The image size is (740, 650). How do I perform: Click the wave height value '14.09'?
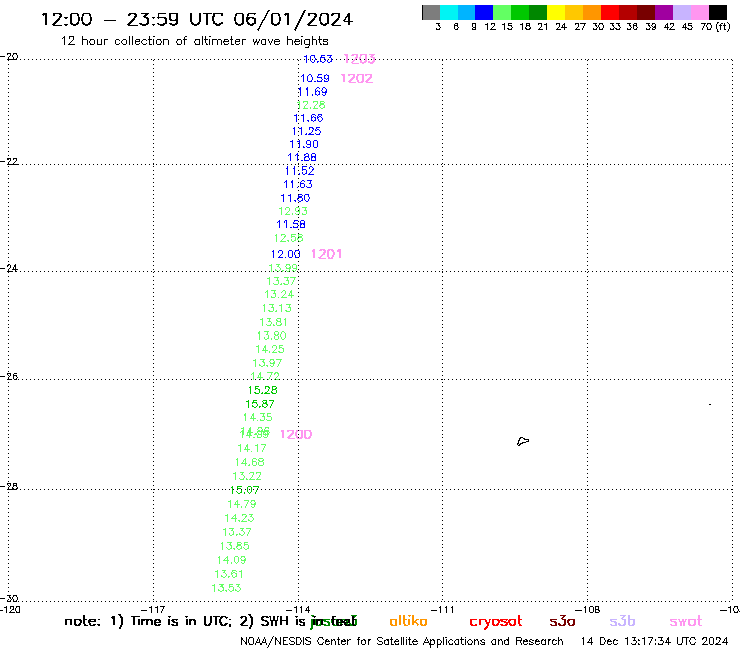(231, 560)
